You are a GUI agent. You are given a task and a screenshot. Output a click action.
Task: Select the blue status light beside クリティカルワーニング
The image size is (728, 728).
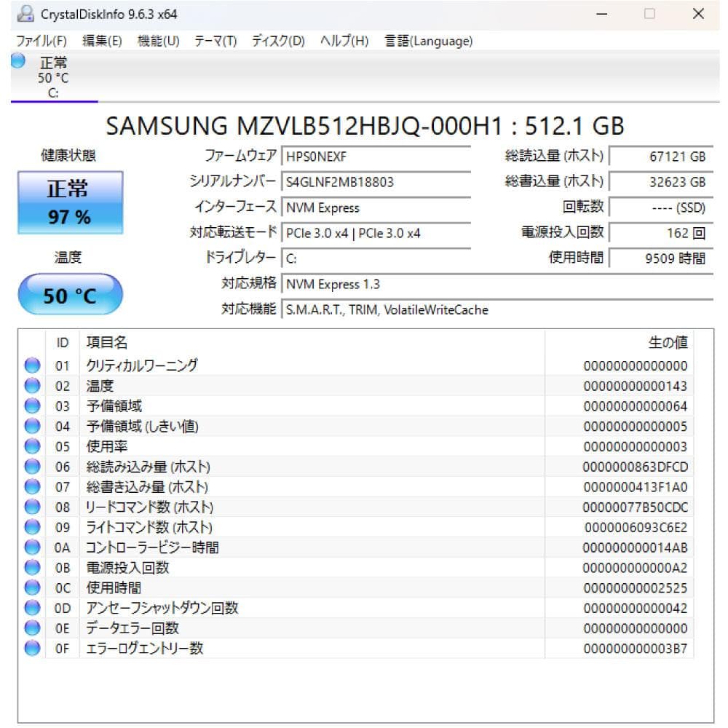pos(32,365)
